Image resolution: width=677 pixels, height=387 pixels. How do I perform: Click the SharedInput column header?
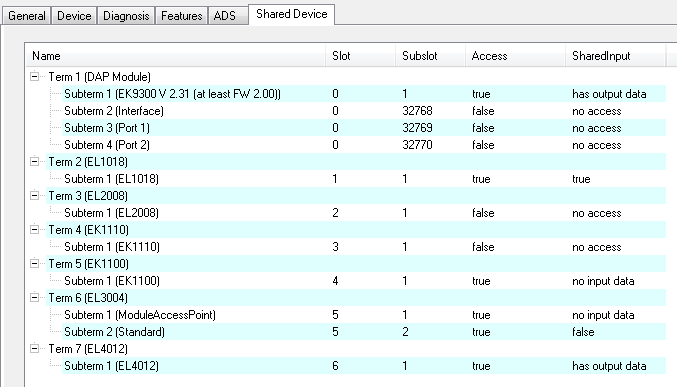[616, 56]
